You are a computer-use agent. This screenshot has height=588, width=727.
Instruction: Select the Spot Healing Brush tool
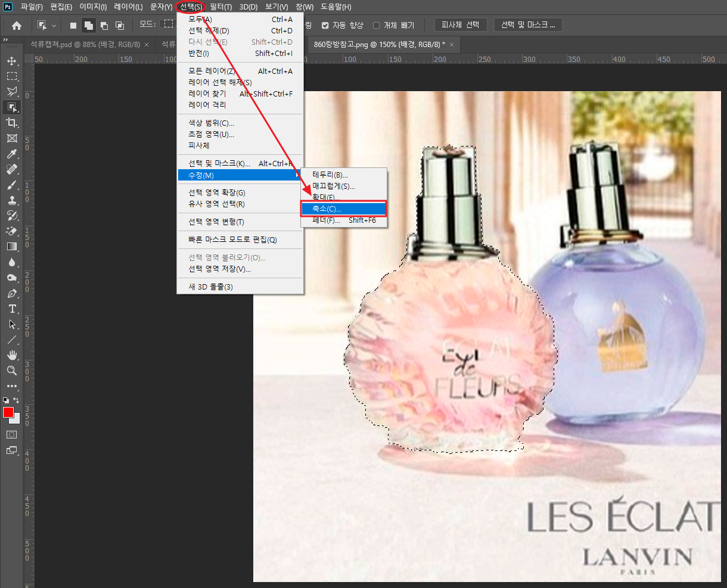pyautogui.click(x=12, y=169)
